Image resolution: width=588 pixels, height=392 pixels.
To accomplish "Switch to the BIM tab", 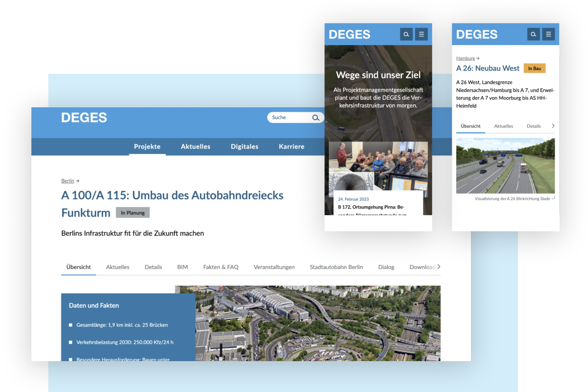I will (182, 267).
